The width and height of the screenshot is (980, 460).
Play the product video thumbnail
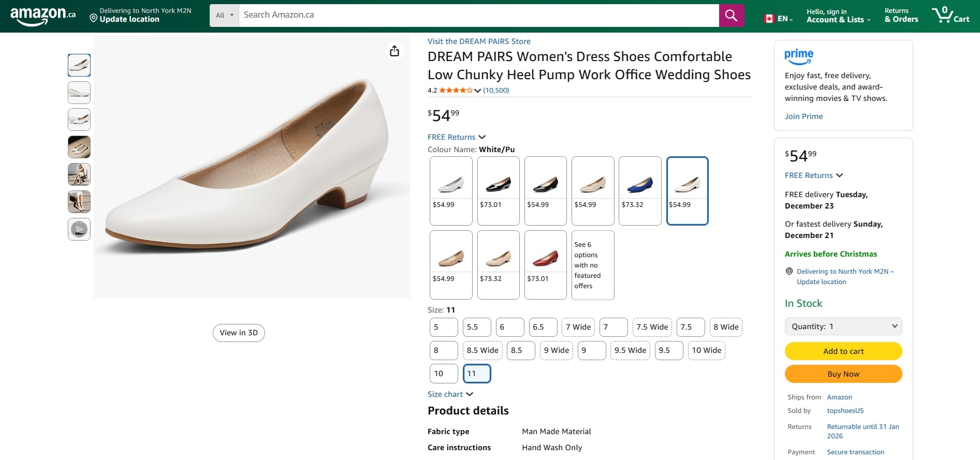pos(79,229)
